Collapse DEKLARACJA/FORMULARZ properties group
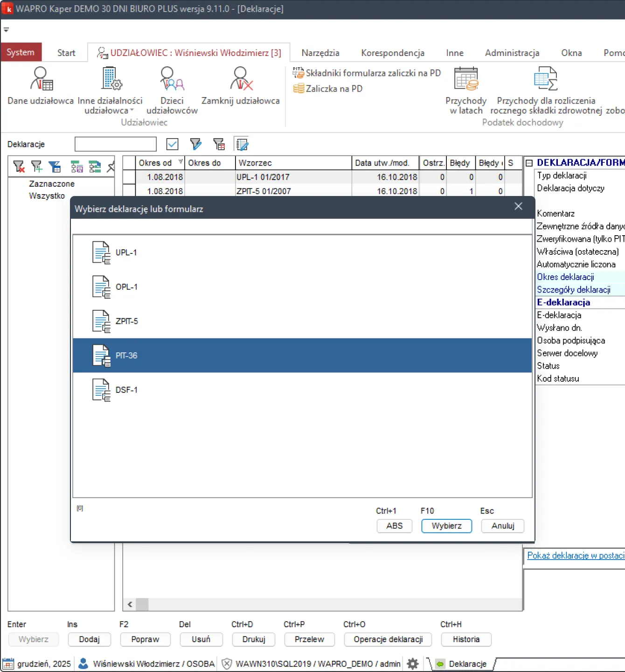This screenshot has height=672, width=625. [529, 163]
